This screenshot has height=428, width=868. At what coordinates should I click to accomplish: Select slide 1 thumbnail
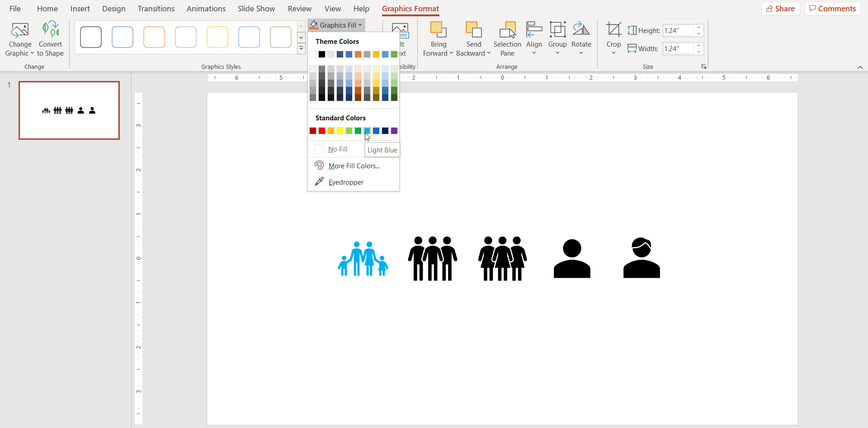(69, 110)
